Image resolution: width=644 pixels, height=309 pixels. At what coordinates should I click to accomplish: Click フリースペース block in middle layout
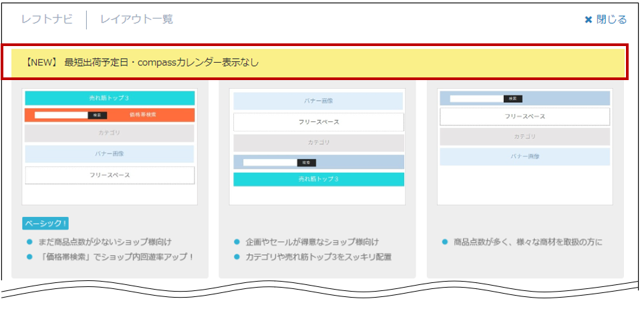coord(318,122)
